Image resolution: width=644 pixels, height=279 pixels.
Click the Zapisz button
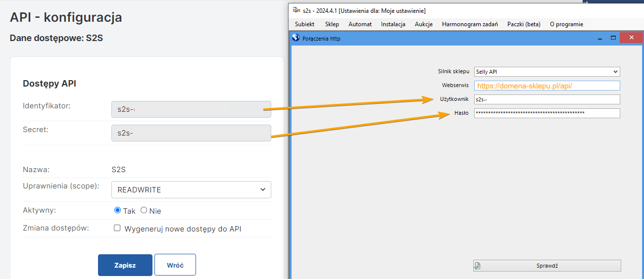click(x=125, y=265)
